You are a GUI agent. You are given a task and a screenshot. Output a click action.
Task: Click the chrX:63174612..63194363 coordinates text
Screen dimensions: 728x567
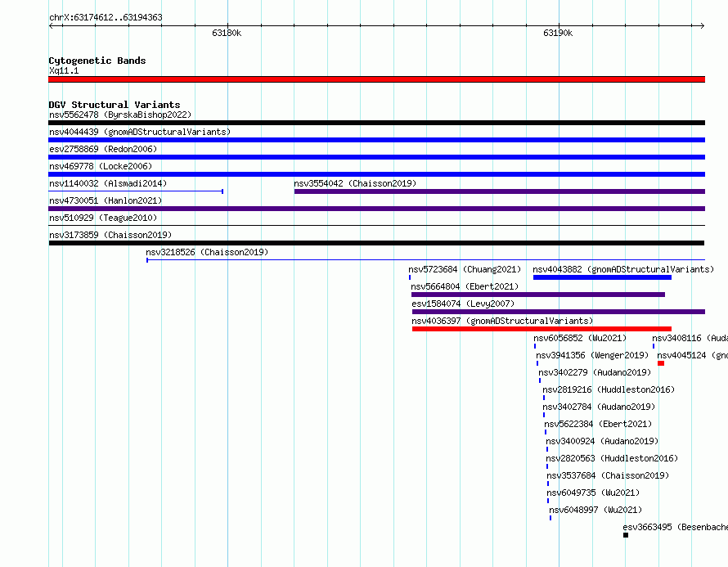(106, 17)
